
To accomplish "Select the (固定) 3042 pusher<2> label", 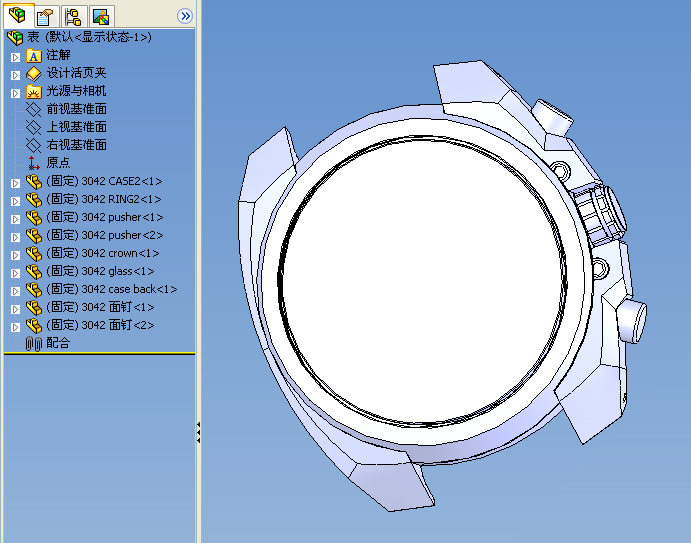I will [105, 235].
